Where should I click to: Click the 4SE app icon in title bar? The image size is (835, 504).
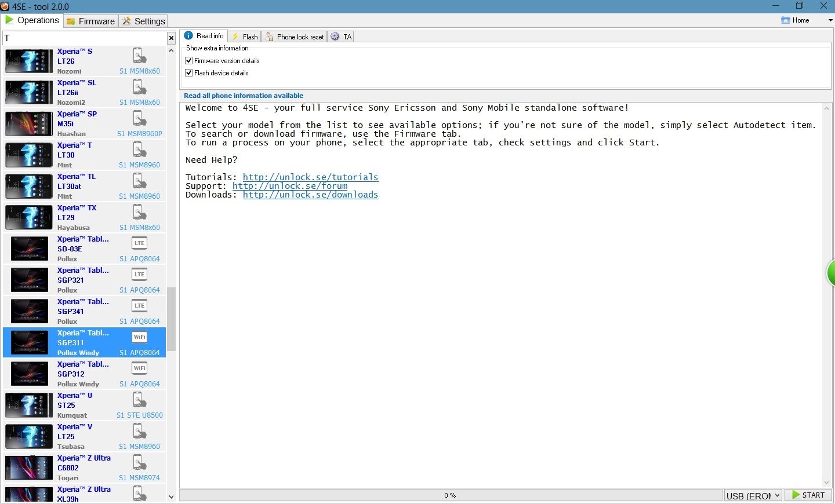click(5, 6)
